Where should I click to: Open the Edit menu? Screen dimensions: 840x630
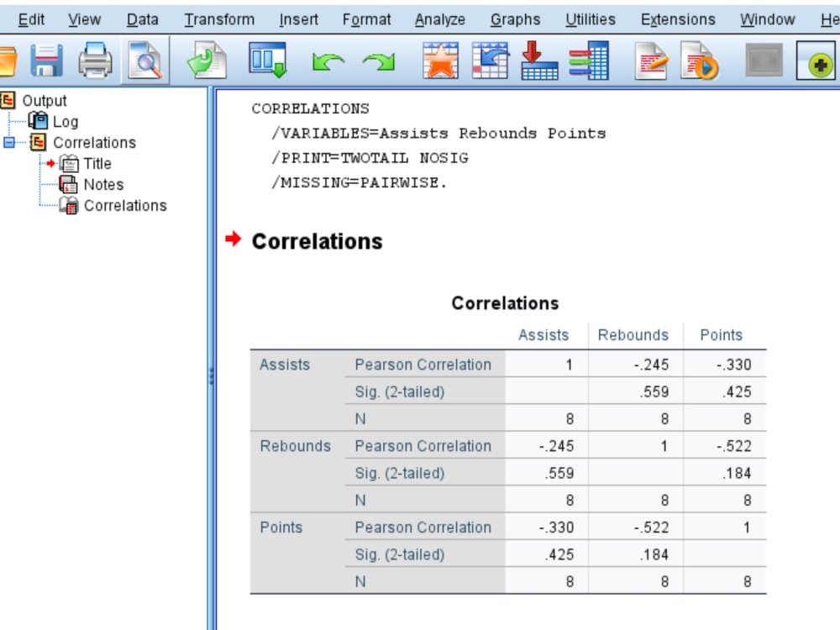31,20
